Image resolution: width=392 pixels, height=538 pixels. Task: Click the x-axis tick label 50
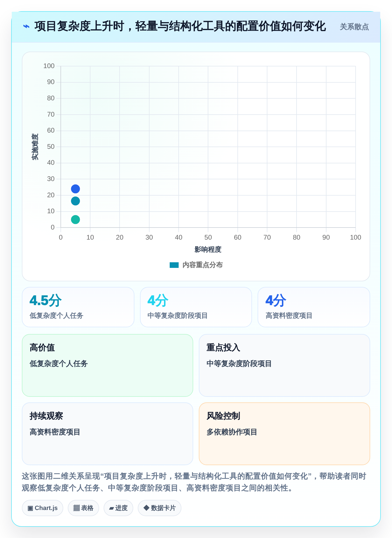(208, 237)
